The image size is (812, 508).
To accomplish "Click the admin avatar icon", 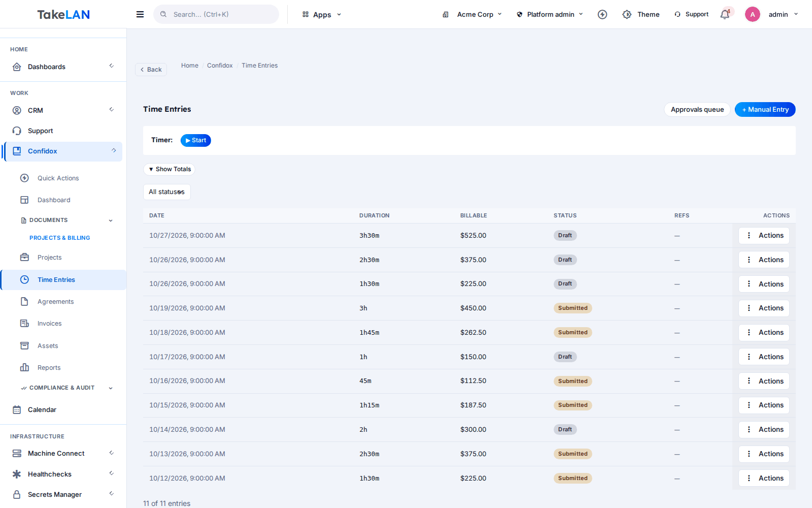I will coord(753,14).
